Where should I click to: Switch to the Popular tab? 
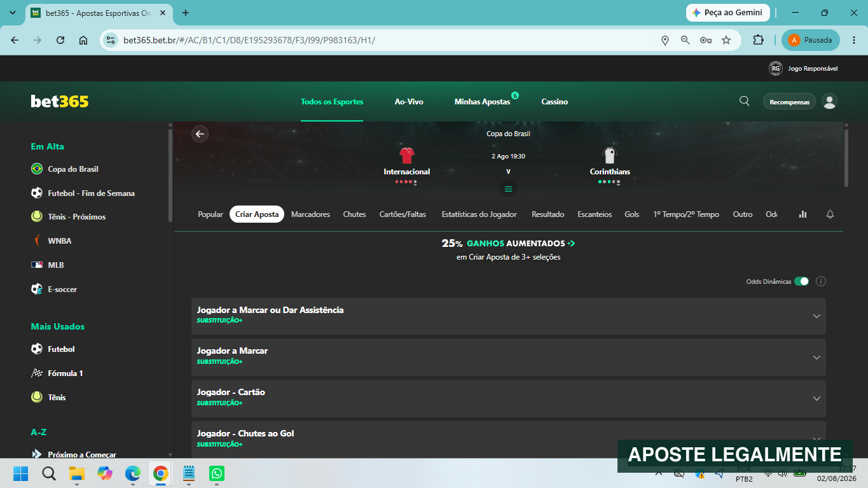pyautogui.click(x=210, y=214)
